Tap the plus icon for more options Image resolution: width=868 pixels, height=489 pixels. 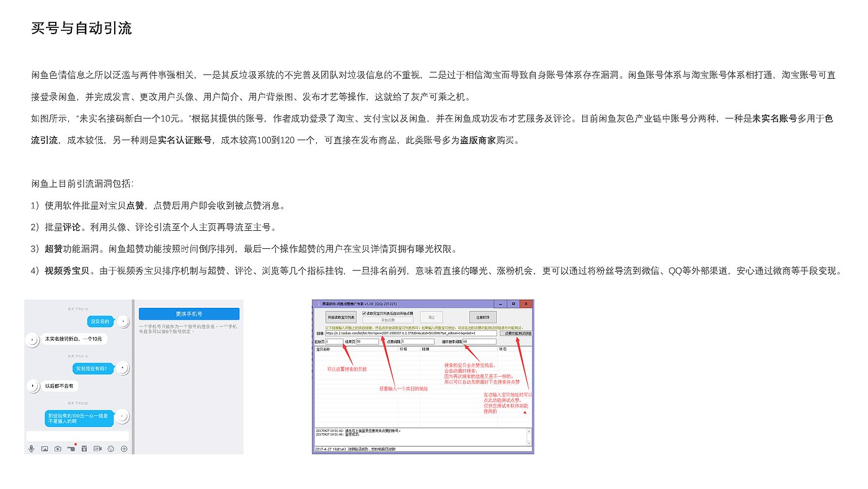tap(124, 448)
